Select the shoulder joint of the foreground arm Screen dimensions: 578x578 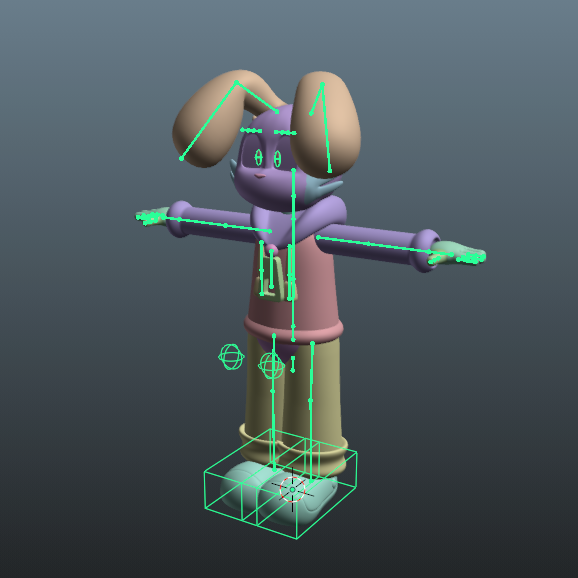click(318, 238)
